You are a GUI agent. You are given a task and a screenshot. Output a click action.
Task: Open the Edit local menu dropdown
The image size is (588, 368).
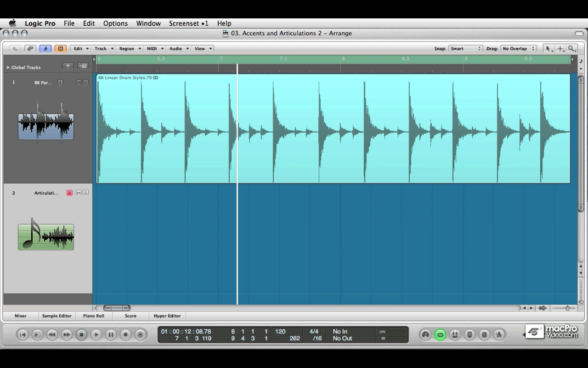pos(80,48)
